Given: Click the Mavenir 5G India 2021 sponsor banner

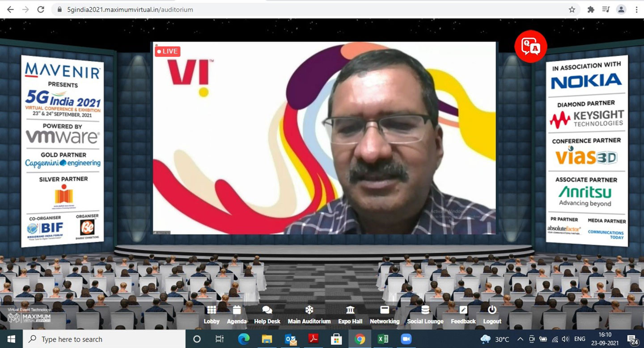Looking at the screenshot, I should (63, 152).
